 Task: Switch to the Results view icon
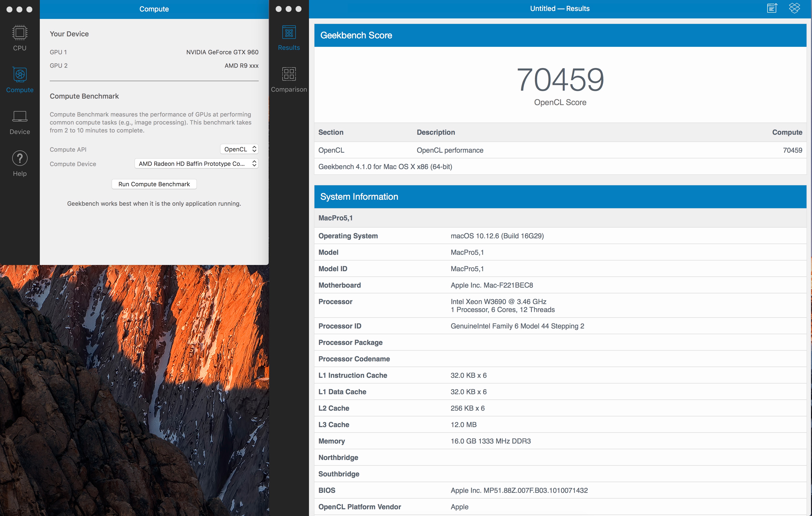click(289, 37)
